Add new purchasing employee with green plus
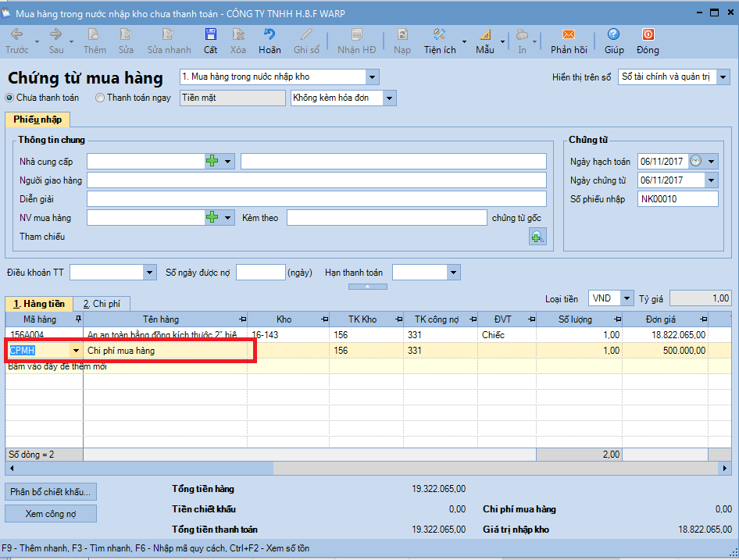The width and height of the screenshot is (739, 560). click(x=212, y=217)
